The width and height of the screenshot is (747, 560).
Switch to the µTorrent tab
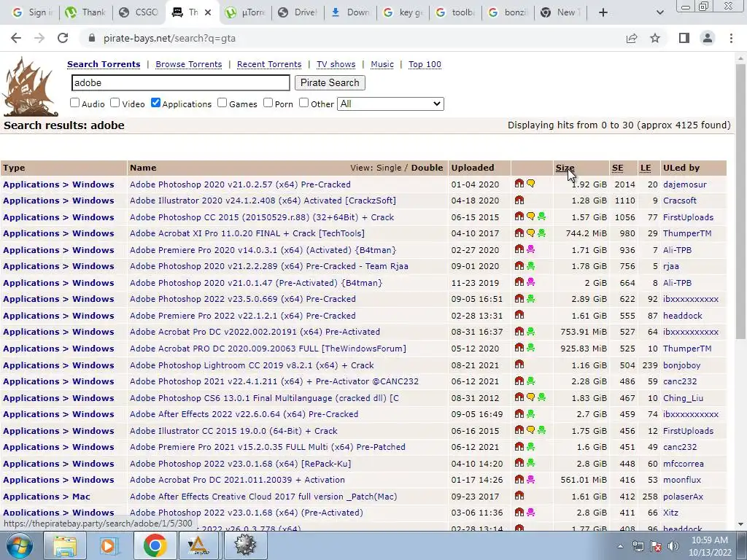pos(245,12)
